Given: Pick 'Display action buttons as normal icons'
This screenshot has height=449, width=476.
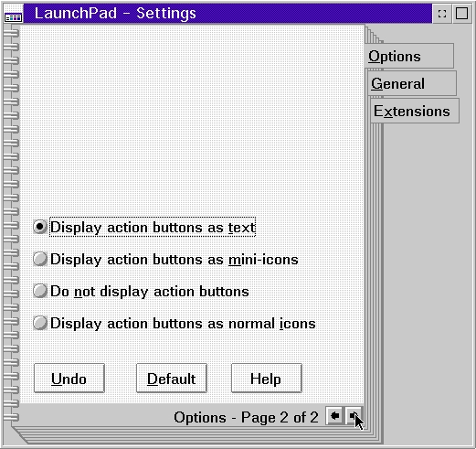Looking at the screenshot, I should (x=175, y=323).
